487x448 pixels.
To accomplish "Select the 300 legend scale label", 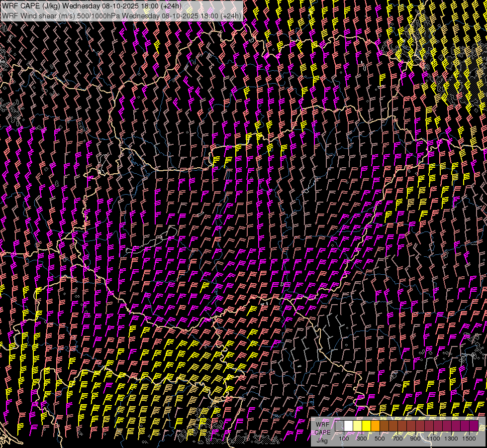I will coord(362,439).
